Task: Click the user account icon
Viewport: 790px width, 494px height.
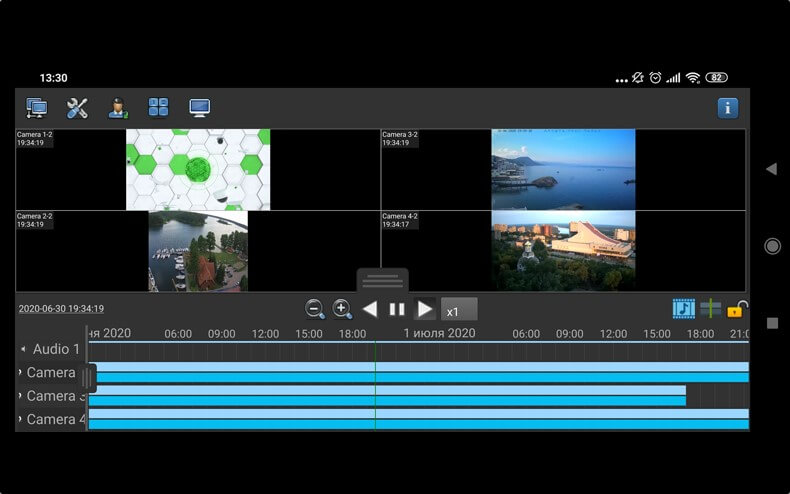Action: 118,108
